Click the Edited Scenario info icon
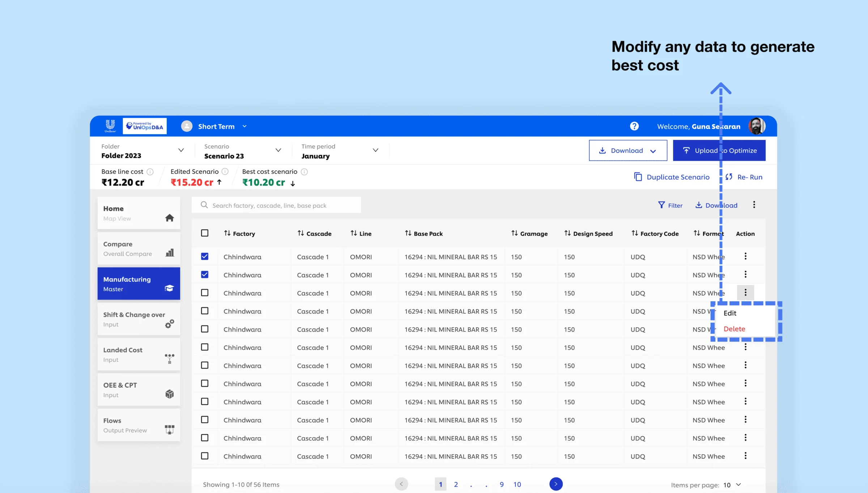This screenshot has width=868, height=493. (x=225, y=171)
